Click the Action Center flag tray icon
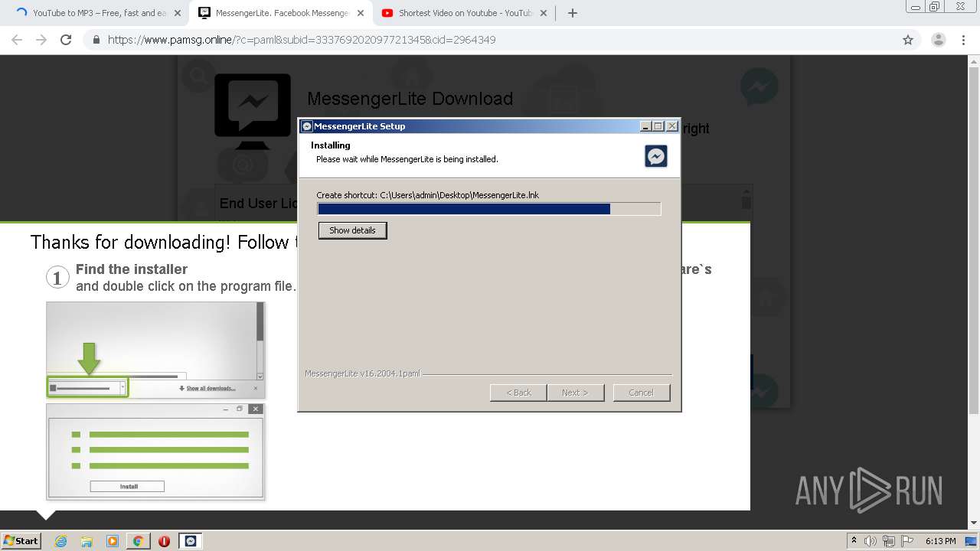The image size is (980, 551). pyautogui.click(x=906, y=541)
